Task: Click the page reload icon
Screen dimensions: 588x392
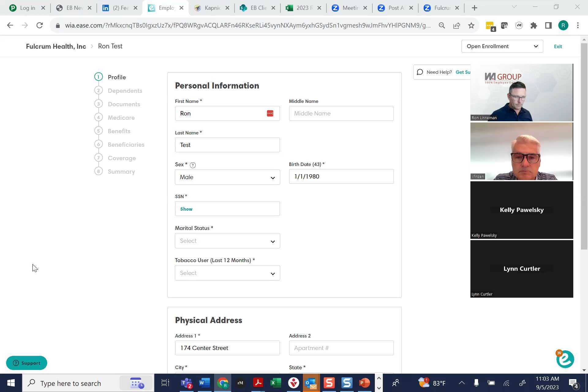Action: click(40, 25)
